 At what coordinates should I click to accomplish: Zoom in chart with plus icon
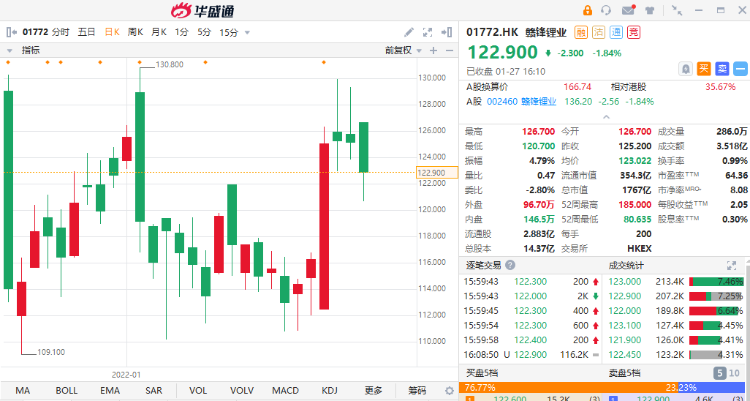(x=433, y=50)
